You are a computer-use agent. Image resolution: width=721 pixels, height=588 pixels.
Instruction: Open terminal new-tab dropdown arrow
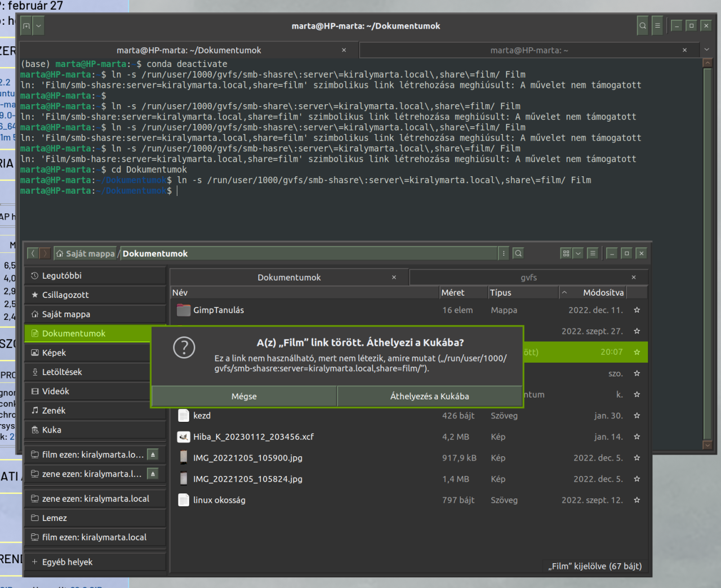point(38,26)
